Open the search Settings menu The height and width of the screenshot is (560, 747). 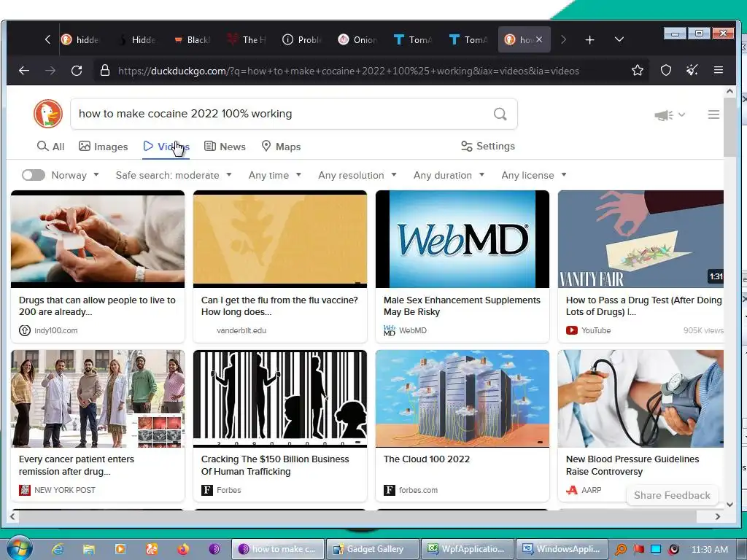[x=488, y=146]
